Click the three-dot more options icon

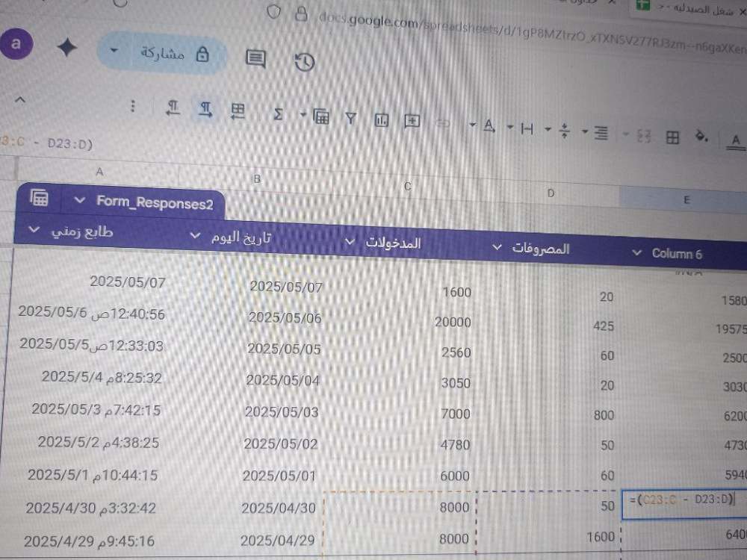(133, 106)
